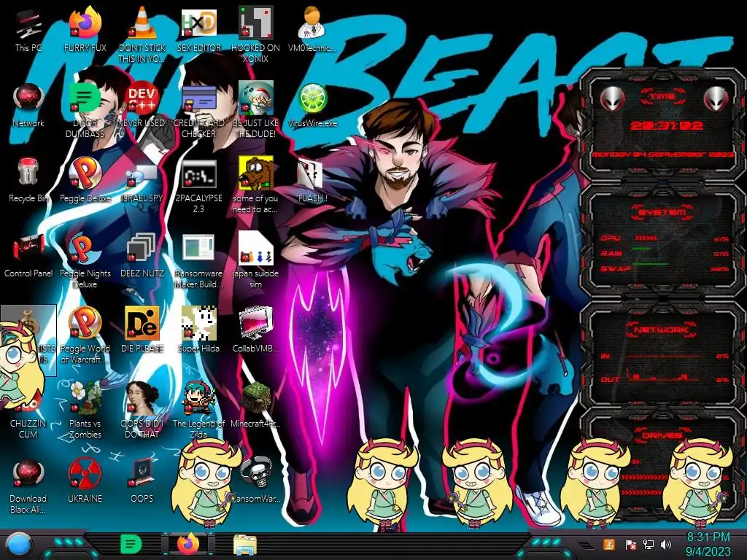The width and height of the screenshot is (747, 560).
Task: Open the volume speaker tray icon
Action: click(x=666, y=544)
